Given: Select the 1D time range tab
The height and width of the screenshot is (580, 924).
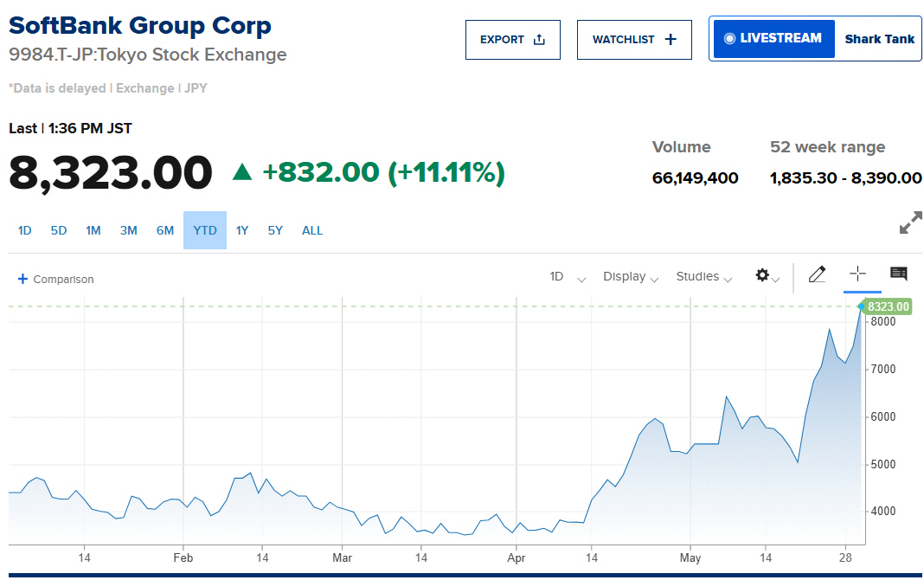Looking at the screenshot, I should click(x=25, y=230).
